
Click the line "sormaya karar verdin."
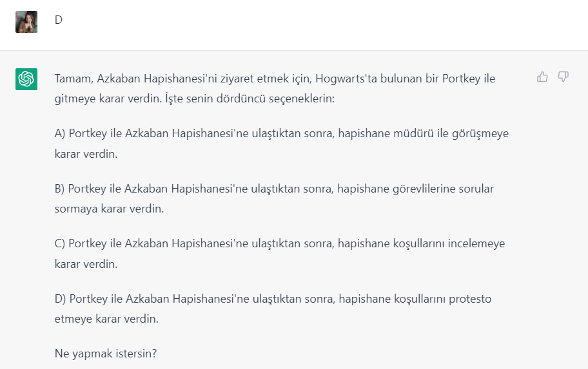point(109,209)
